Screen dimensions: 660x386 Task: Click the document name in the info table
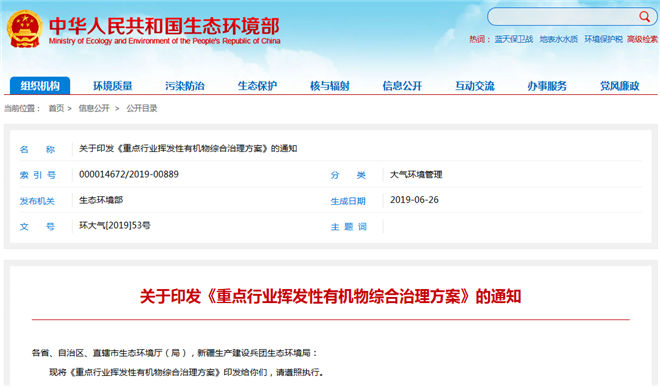pos(188,148)
